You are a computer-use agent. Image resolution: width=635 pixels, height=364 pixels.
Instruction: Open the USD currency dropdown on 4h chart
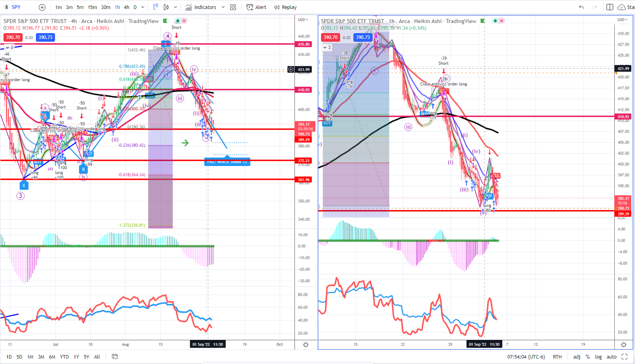[303, 19]
